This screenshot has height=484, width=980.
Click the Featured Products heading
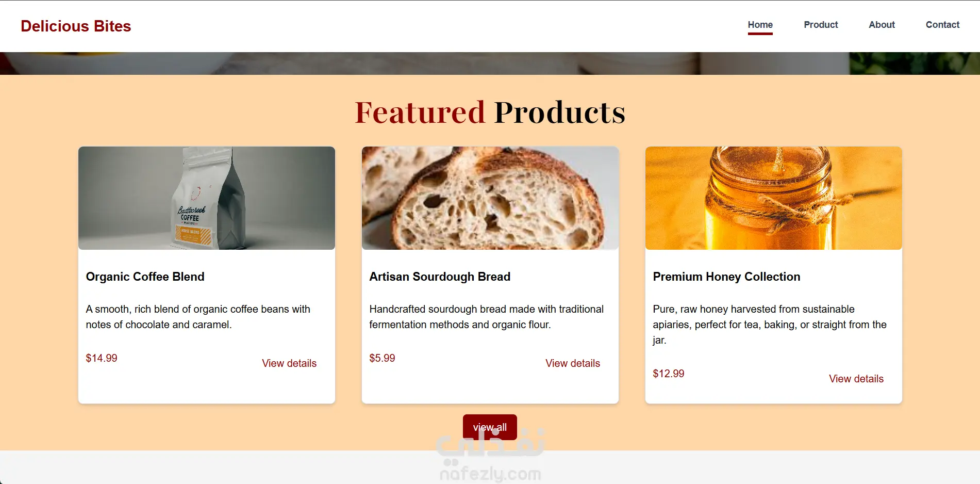490,112
